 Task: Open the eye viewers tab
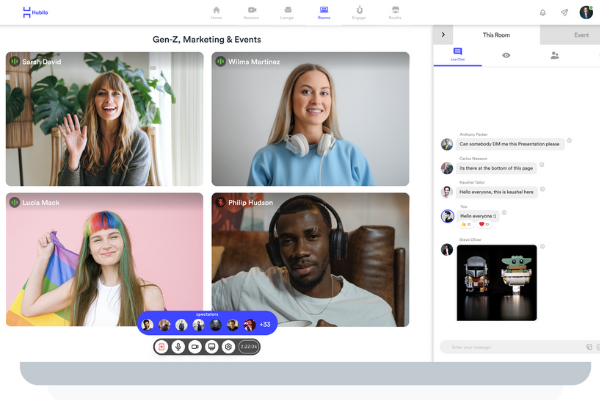click(506, 56)
